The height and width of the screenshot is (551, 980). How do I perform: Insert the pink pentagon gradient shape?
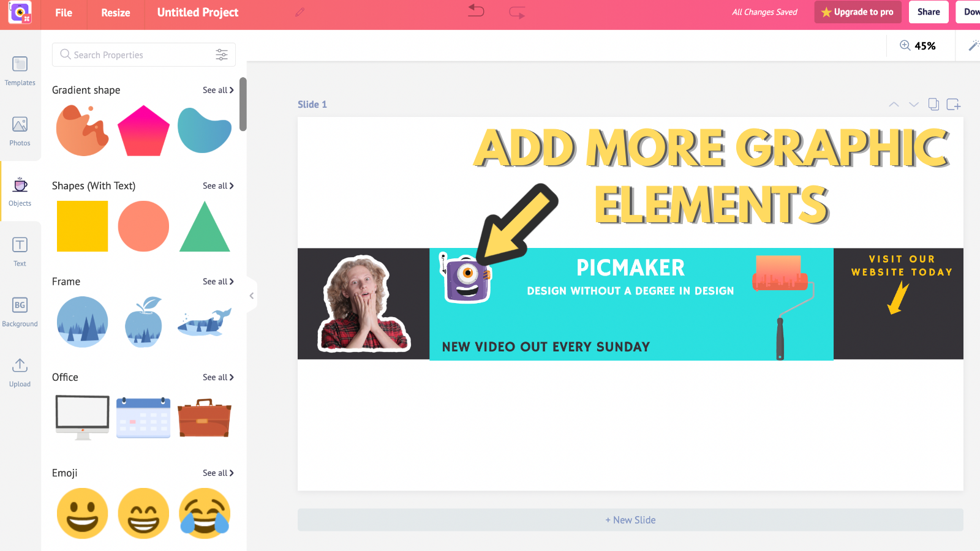(x=143, y=130)
